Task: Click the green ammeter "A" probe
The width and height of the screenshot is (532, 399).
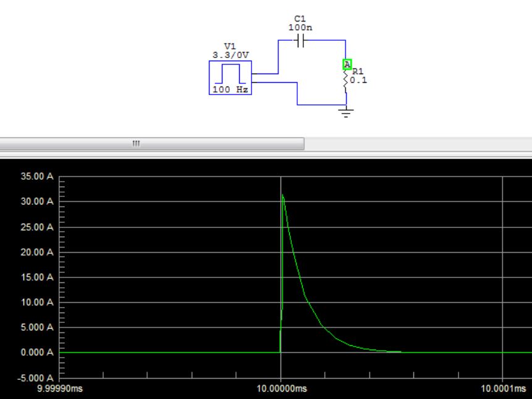Action: click(x=347, y=63)
